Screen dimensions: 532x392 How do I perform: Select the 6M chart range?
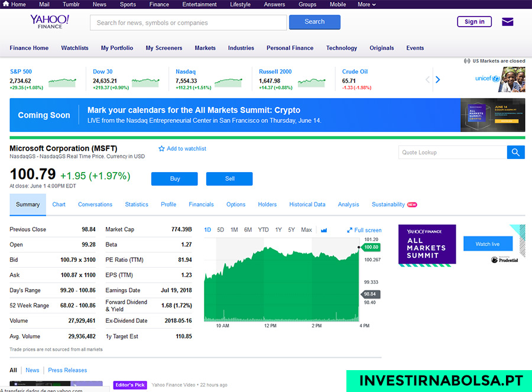[248, 230]
